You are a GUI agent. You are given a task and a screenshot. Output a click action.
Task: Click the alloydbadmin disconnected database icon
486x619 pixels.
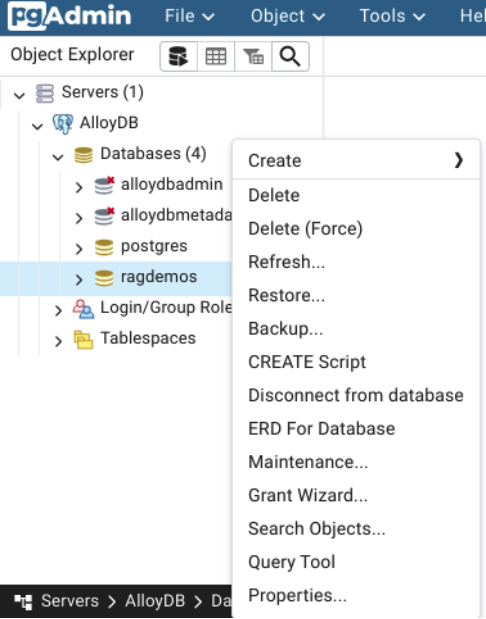pos(105,186)
